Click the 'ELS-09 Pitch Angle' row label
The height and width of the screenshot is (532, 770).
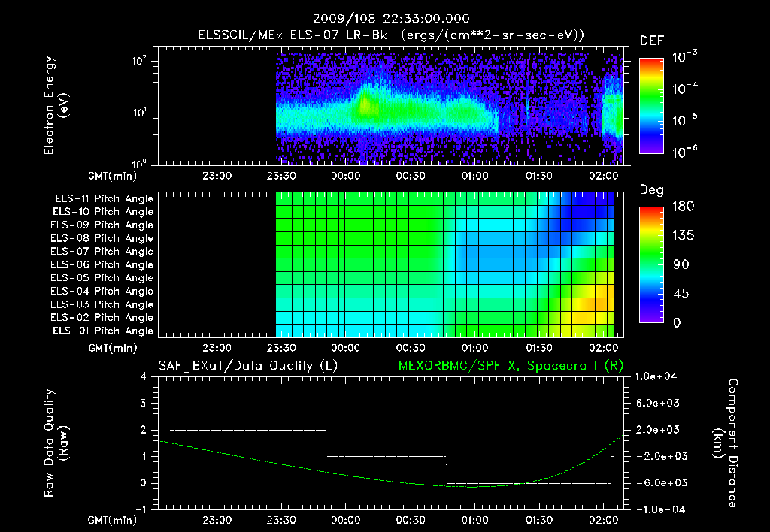tap(102, 225)
